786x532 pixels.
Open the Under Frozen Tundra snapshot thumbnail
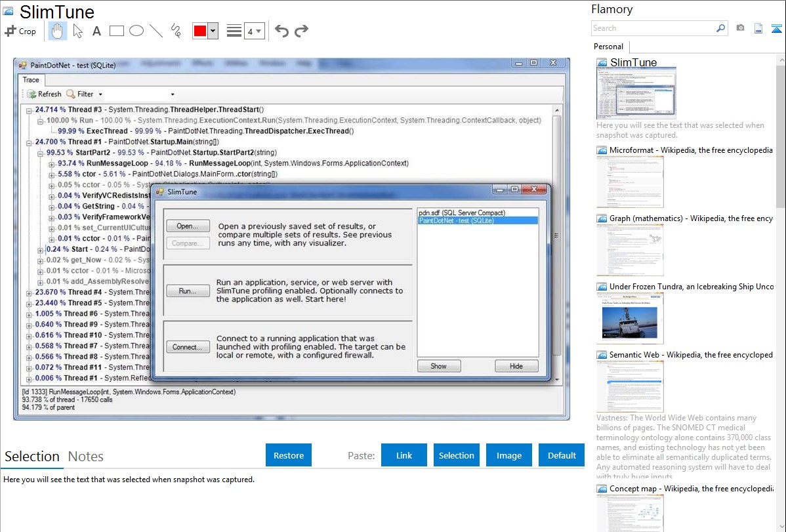pyautogui.click(x=630, y=318)
